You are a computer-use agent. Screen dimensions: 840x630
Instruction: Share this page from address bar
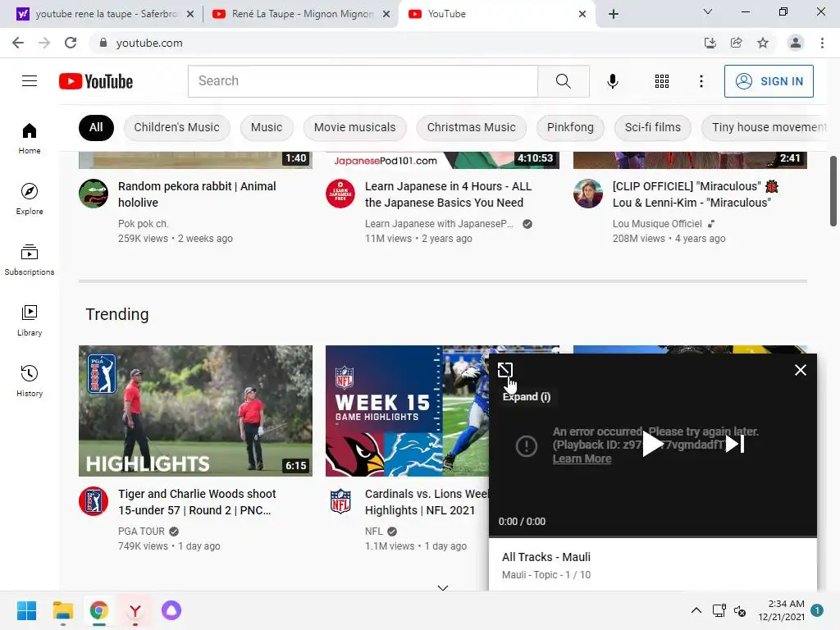click(x=737, y=43)
